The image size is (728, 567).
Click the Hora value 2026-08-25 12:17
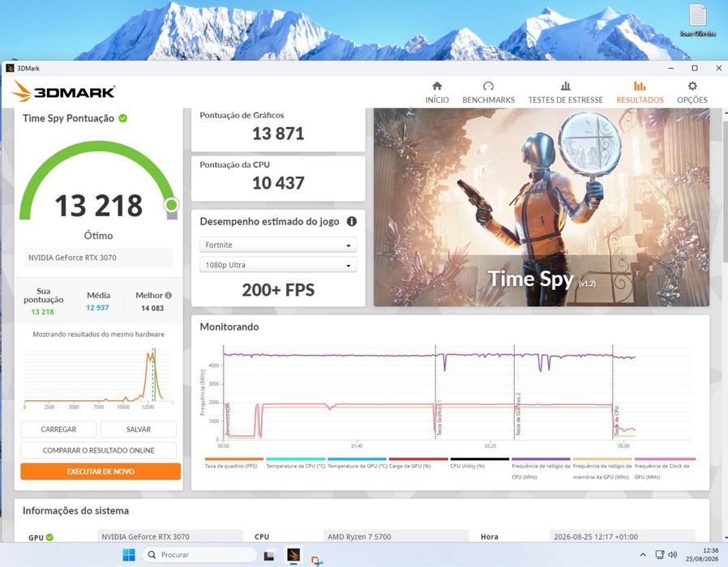pos(622,536)
